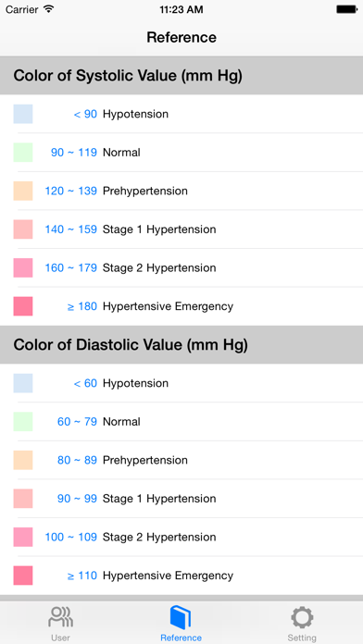Tap the battery indicator in status bar
This screenshot has height=644, width=363.
coord(346,9)
